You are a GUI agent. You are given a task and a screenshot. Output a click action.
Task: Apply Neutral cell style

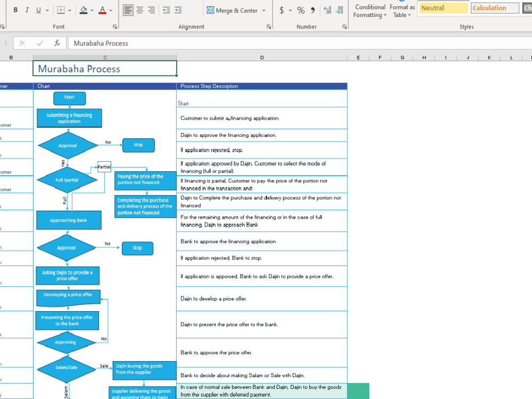(443, 8)
